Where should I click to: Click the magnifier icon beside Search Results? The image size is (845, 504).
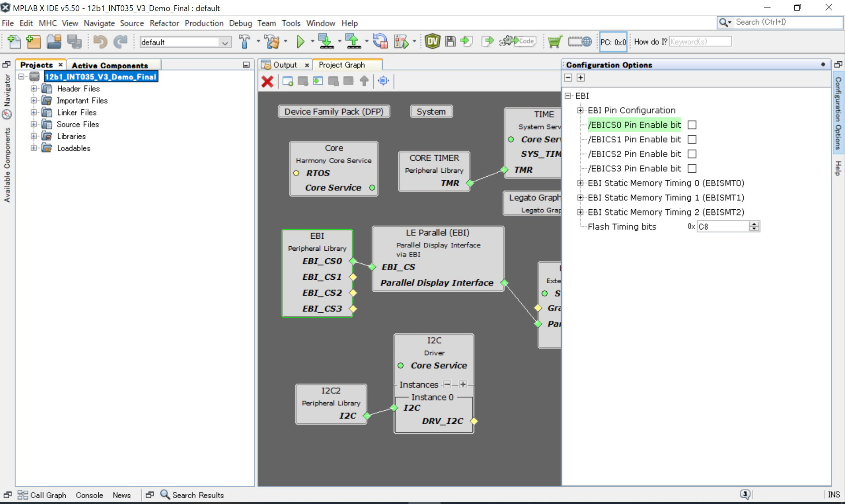tap(165, 495)
